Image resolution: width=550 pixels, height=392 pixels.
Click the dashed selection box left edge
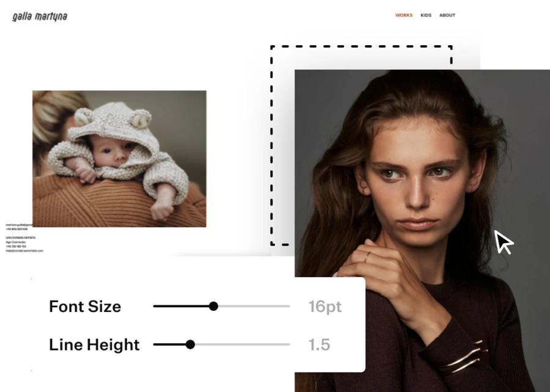[x=271, y=145]
